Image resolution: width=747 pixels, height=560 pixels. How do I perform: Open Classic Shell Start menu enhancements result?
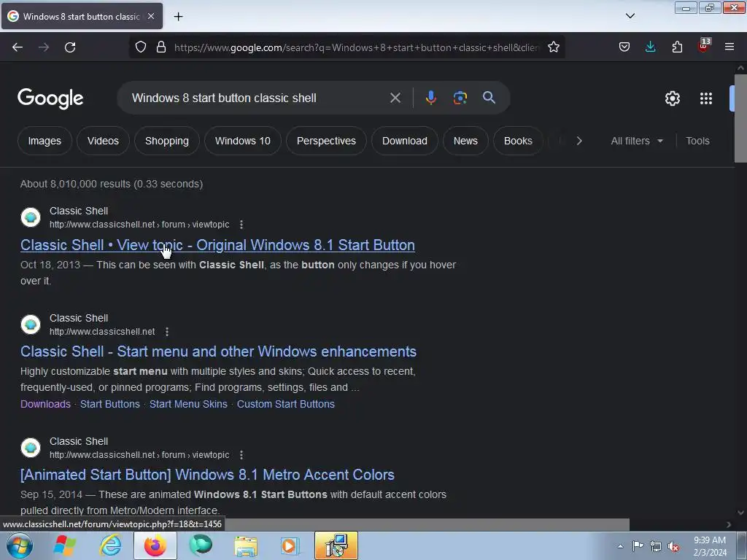(x=218, y=351)
